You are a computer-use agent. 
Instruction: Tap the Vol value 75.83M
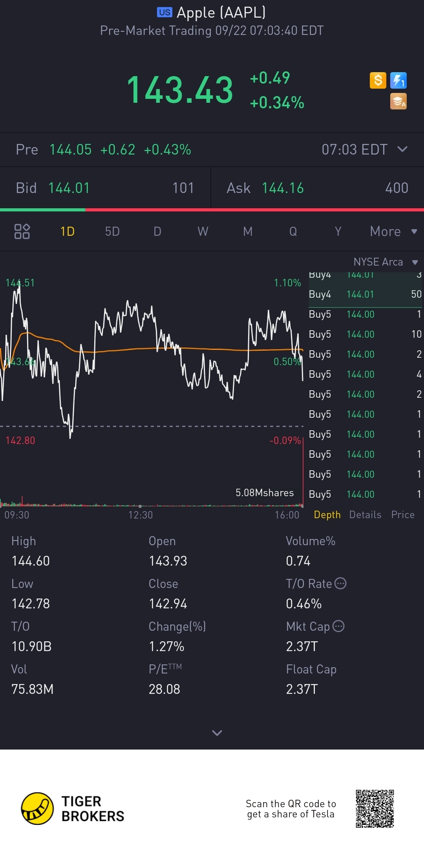33,689
